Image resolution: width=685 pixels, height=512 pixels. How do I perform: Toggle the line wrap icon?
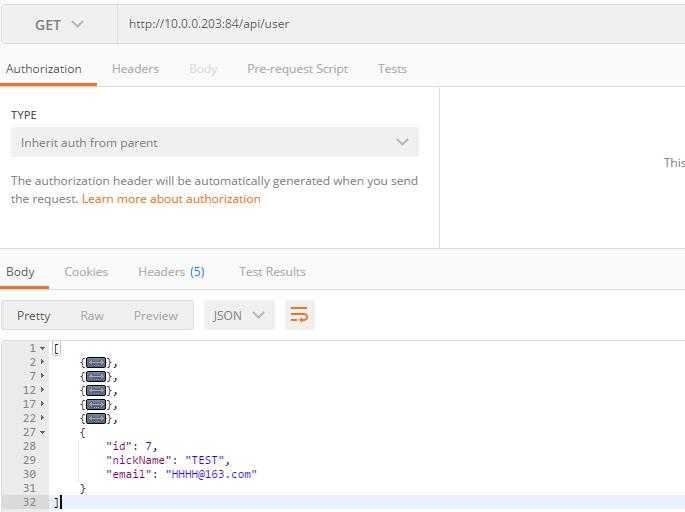click(x=299, y=315)
